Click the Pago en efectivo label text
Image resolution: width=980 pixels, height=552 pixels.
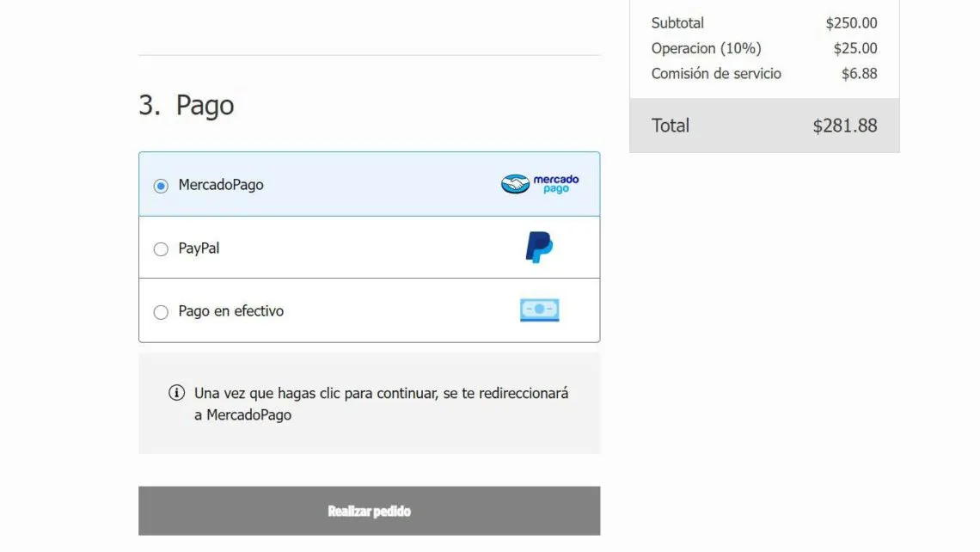click(x=230, y=311)
